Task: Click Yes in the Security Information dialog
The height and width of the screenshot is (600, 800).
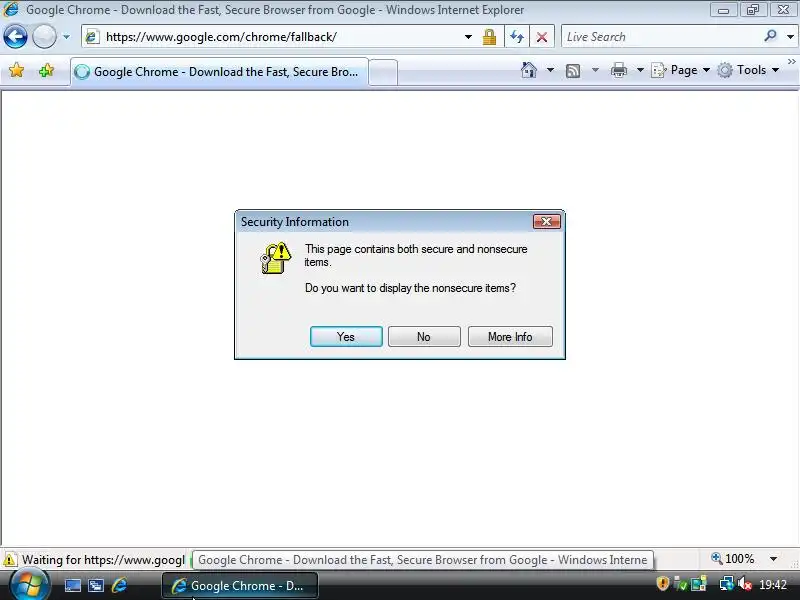Action: tap(346, 337)
